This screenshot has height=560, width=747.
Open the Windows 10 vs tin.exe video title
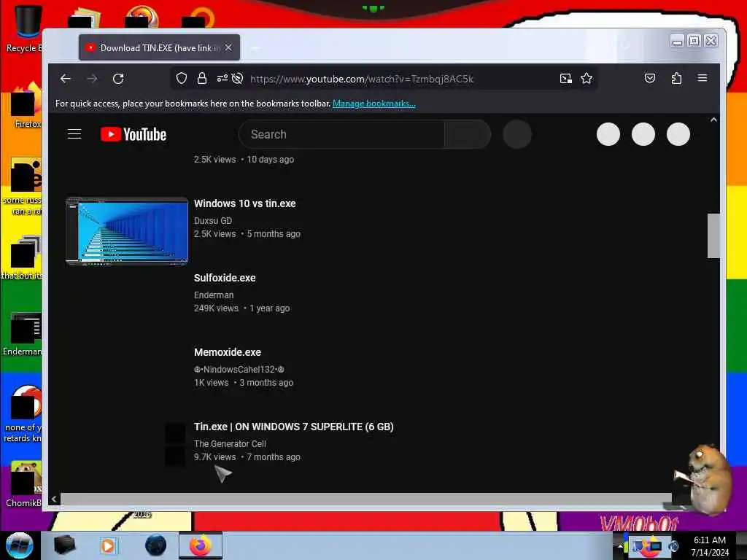245,204
